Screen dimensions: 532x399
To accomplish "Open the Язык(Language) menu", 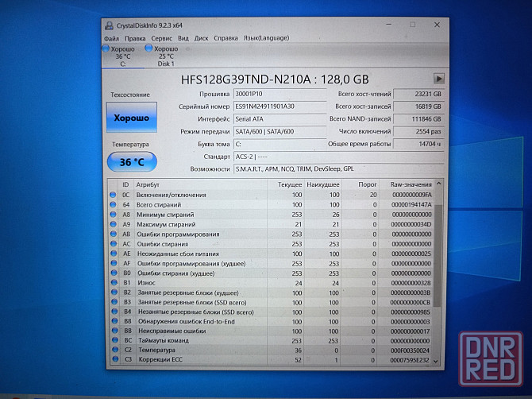I will coord(266,38).
